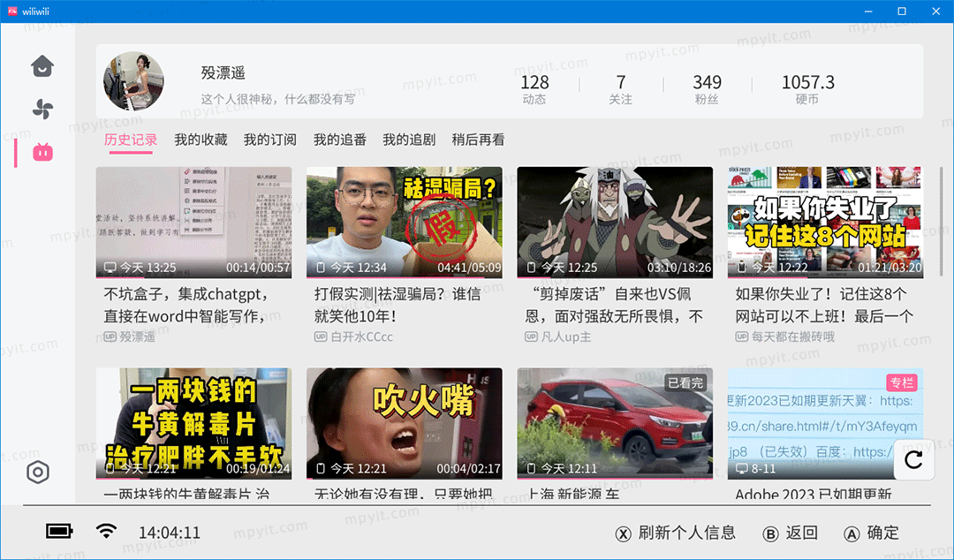Viewport: 954px width, 560px height.
Task: Click the progress bar under 自来也 video
Action: click(x=615, y=277)
